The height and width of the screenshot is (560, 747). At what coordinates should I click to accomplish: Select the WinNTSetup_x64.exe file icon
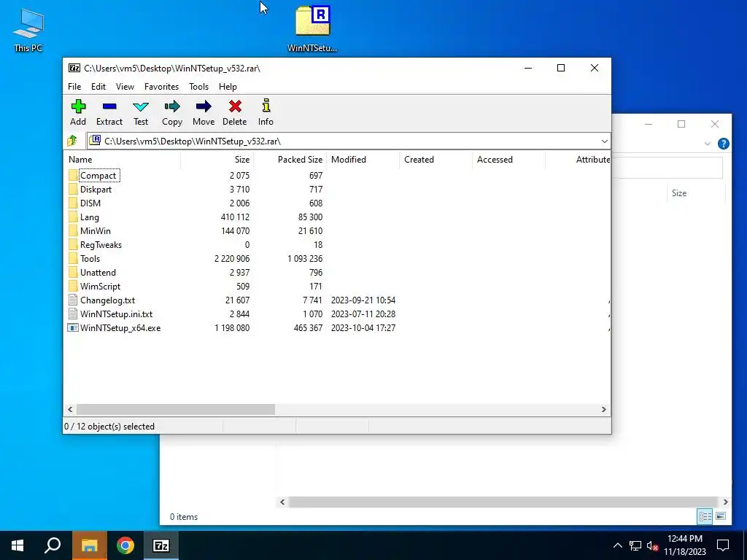click(73, 327)
